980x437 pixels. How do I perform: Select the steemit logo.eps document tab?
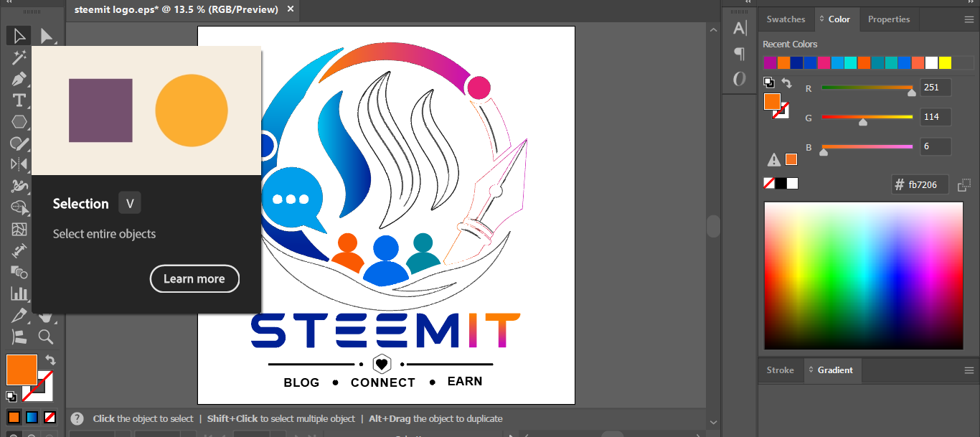[176, 9]
